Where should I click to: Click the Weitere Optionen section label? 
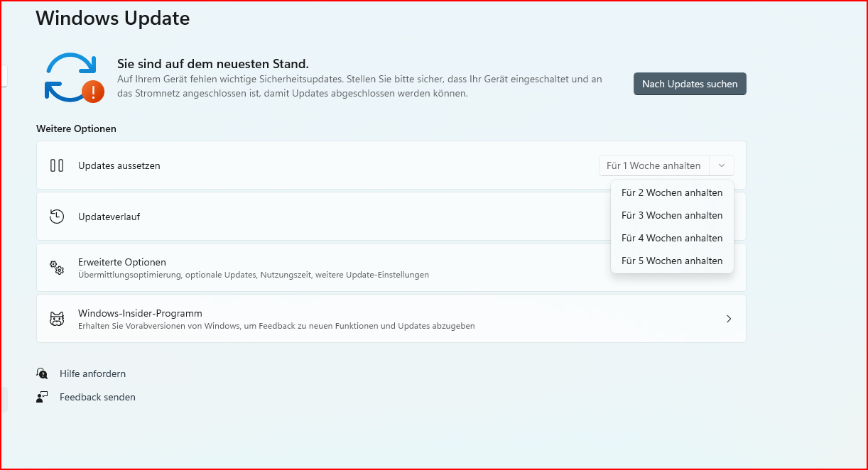point(76,129)
